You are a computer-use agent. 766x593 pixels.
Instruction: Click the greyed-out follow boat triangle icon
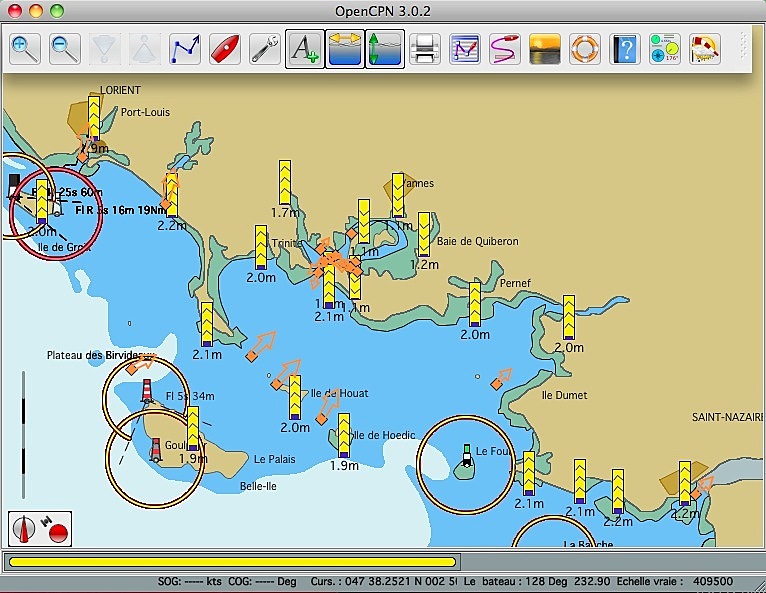tap(145, 49)
